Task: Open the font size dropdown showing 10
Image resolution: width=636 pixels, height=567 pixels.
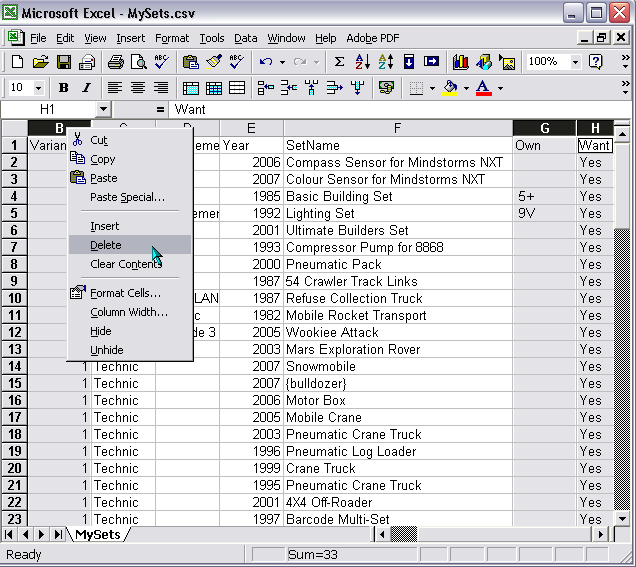Action: tap(39, 88)
